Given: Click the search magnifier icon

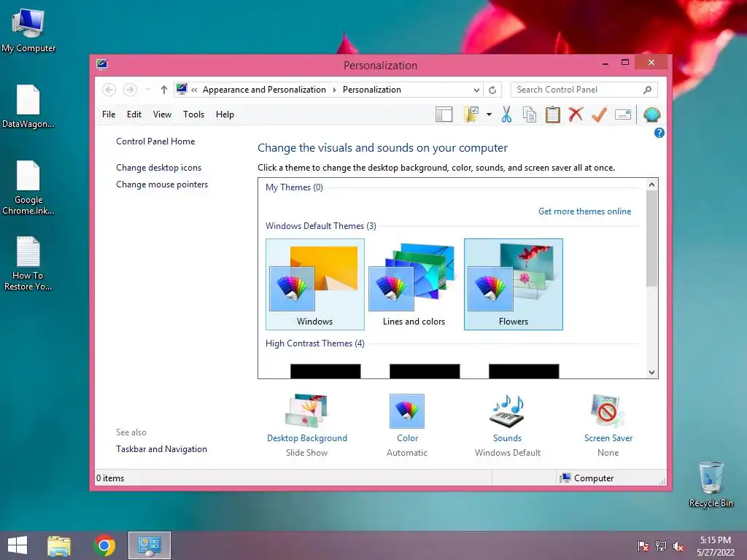Looking at the screenshot, I should coord(648,90).
